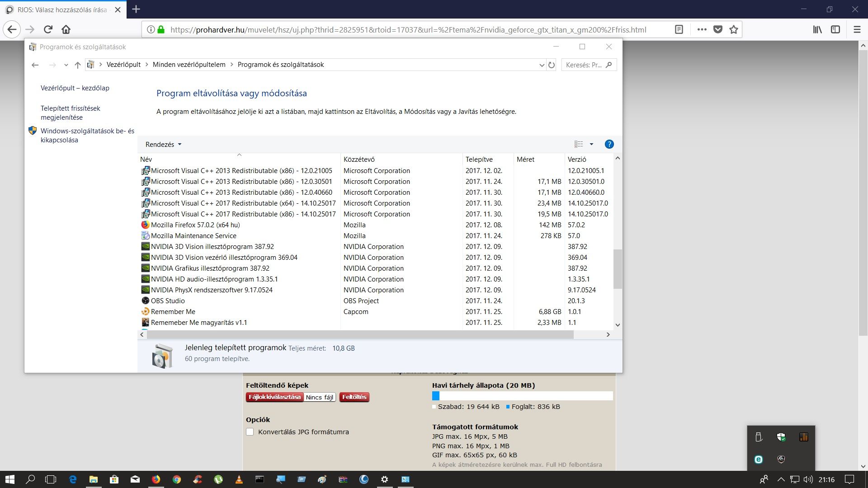
Task: Change the program list view layout
Action: pos(579,145)
